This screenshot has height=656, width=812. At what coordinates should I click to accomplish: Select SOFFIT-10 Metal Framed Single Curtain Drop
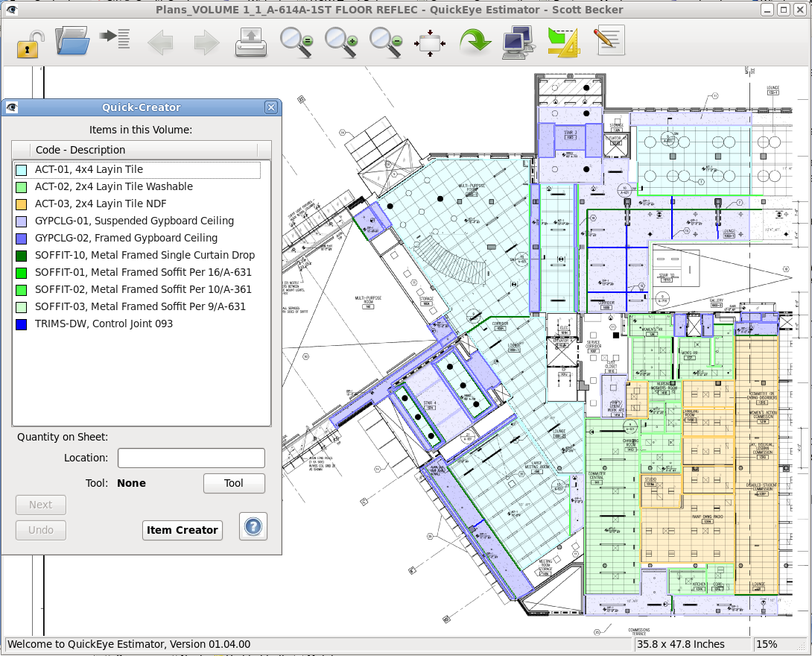(x=137, y=255)
